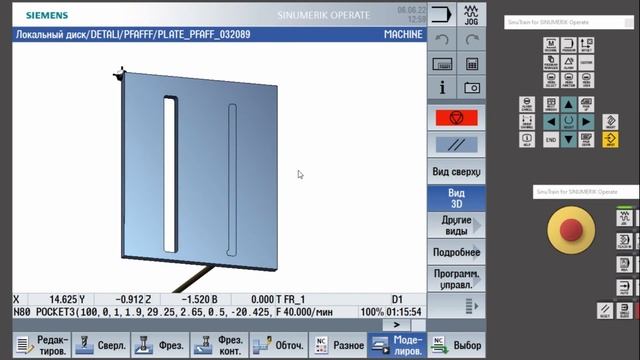Click the red simulation stop button
The height and width of the screenshot is (360, 640).
point(456,118)
